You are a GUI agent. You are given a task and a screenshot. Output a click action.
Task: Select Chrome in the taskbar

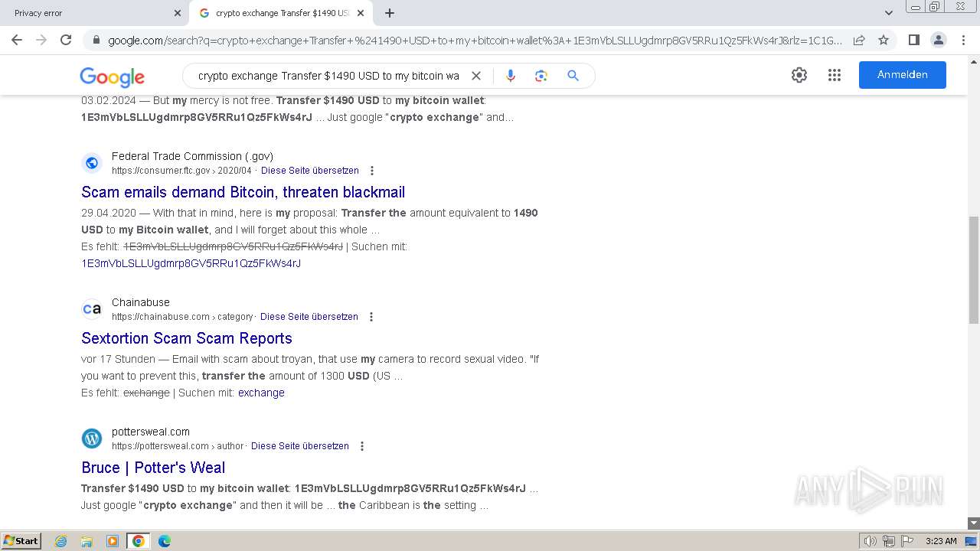pyautogui.click(x=139, y=541)
